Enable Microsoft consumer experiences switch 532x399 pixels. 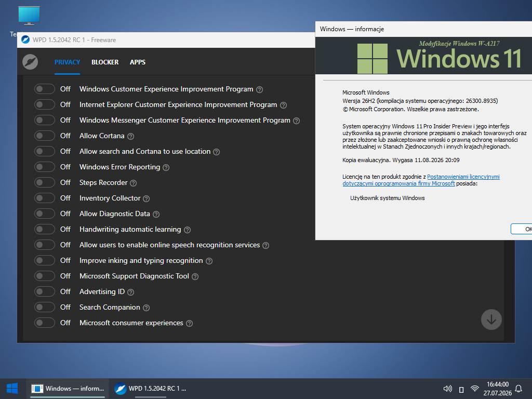45,323
